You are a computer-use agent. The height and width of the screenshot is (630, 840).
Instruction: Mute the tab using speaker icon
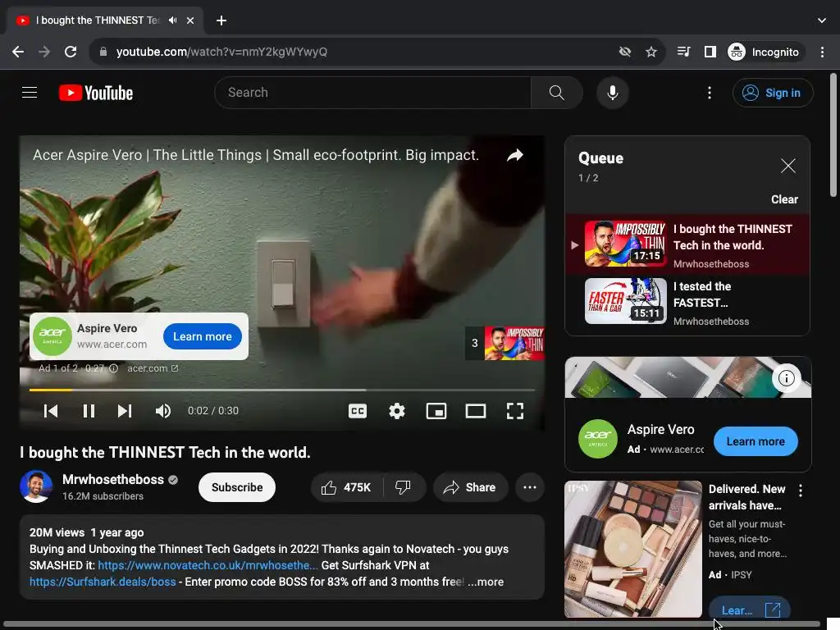point(172,21)
